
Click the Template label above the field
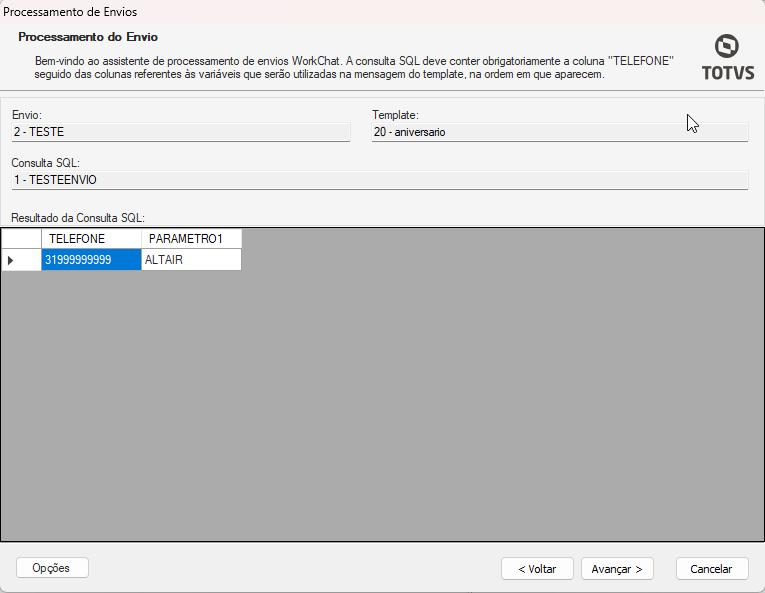394,115
